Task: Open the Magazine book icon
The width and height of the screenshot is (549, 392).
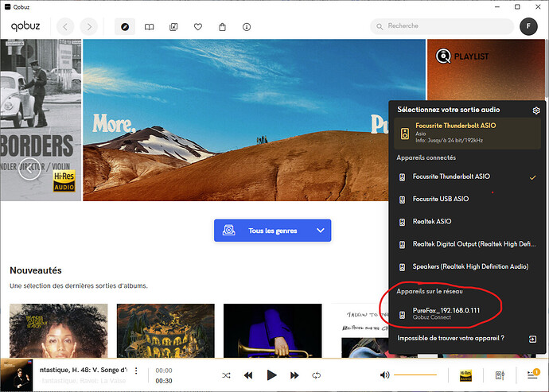Action: coord(149,27)
